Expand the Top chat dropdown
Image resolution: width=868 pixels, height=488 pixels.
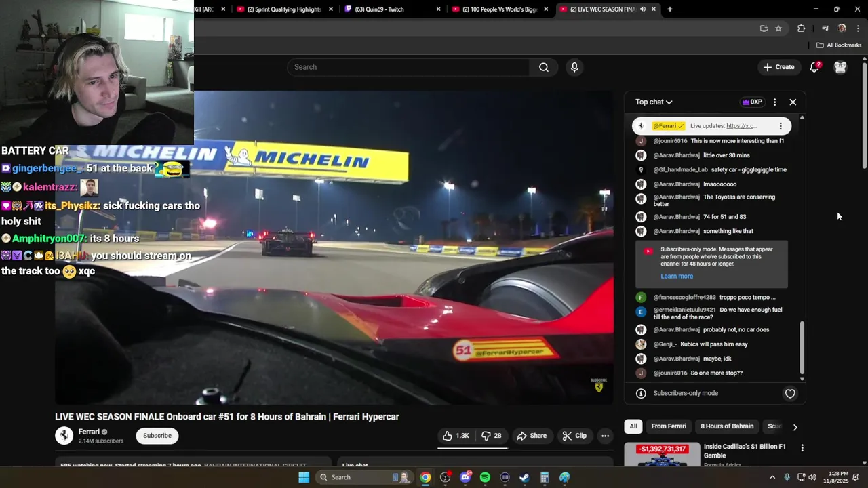point(654,102)
